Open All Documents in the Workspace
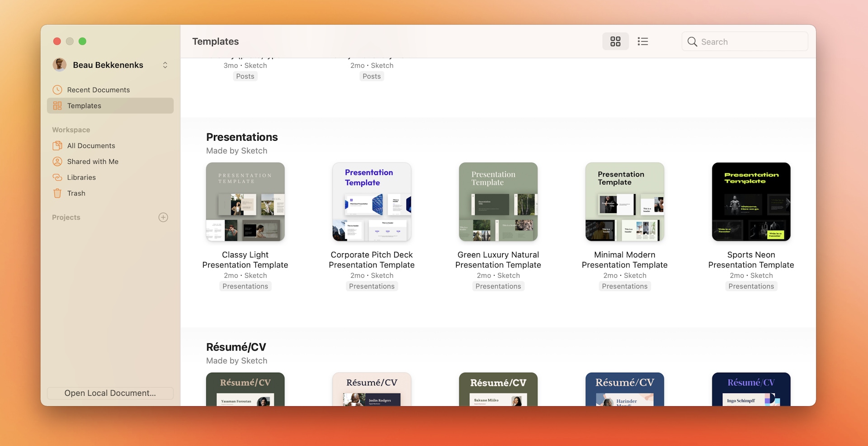 tap(90, 145)
